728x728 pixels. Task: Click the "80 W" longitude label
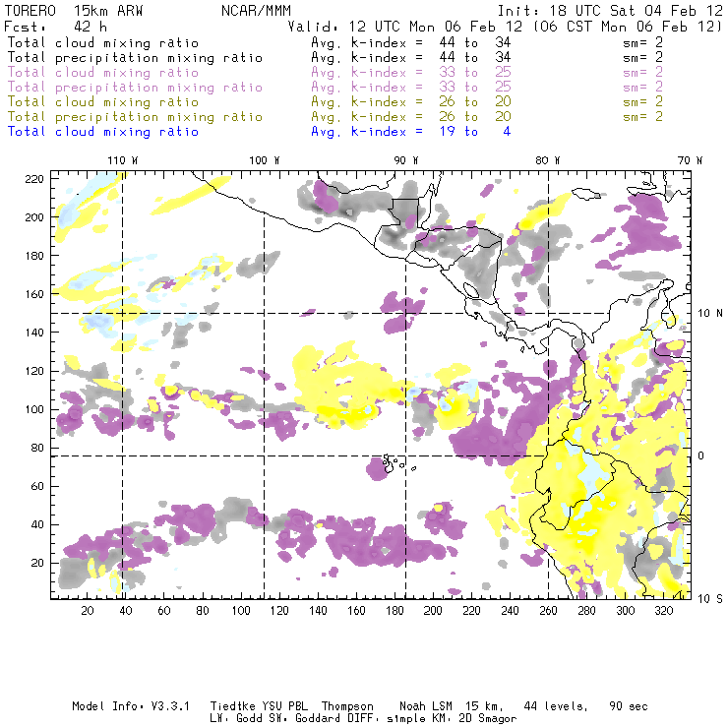547,160
